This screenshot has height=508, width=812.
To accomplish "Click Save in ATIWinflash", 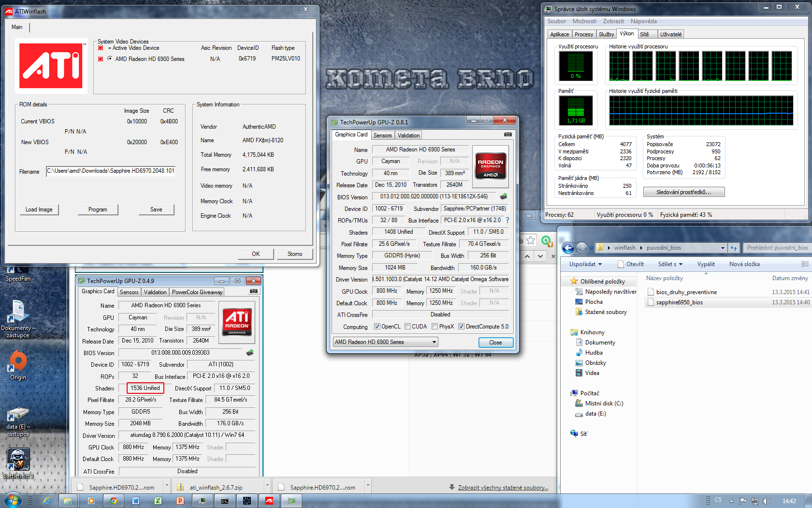I will pyautogui.click(x=156, y=209).
